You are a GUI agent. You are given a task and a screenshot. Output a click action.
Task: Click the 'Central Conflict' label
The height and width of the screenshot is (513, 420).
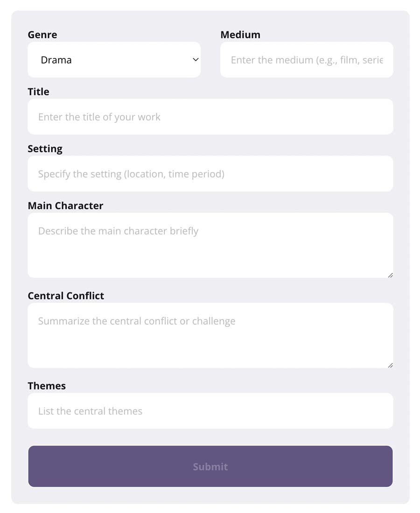pos(66,296)
